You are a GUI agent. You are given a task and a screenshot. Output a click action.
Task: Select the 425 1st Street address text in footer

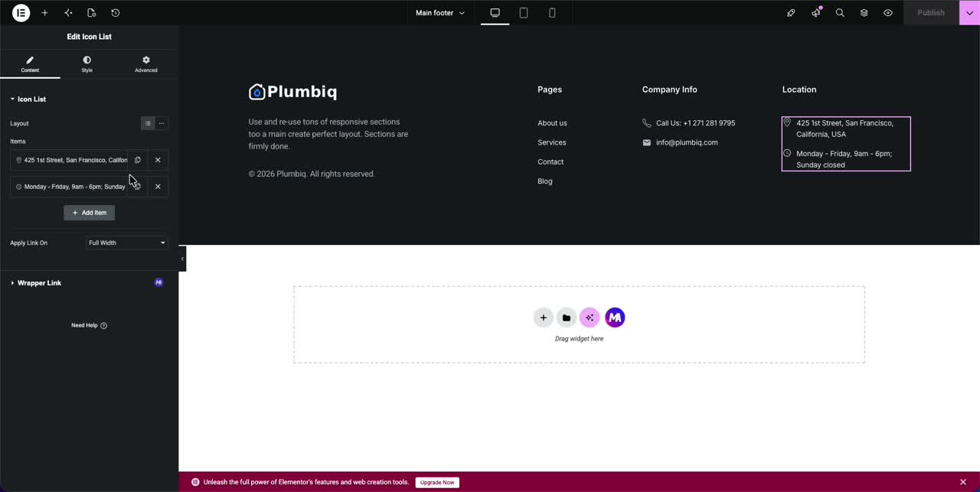coord(844,129)
